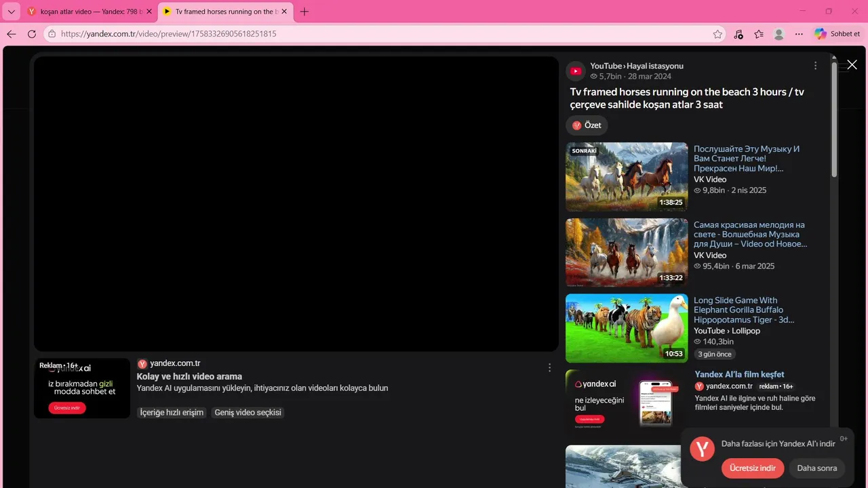Click the 5,7bin · 28 mar 2024 text
Screen dimensions: 868x488
tap(631, 77)
